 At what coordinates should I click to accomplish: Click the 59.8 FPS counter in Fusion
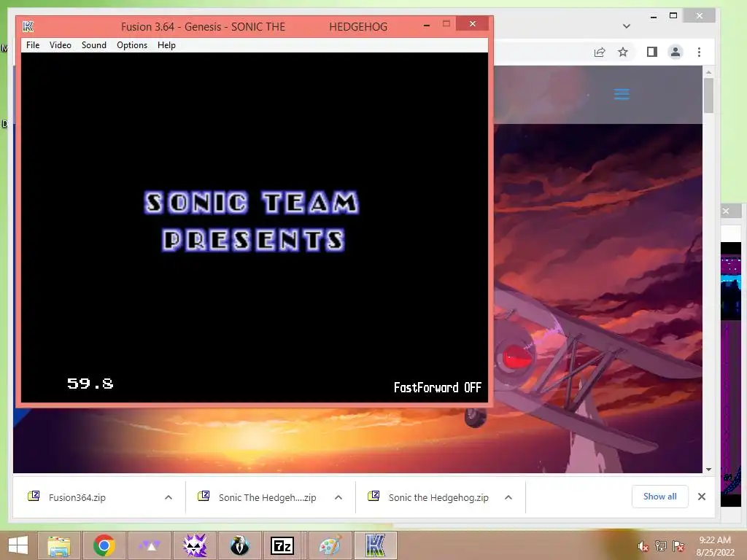click(90, 384)
